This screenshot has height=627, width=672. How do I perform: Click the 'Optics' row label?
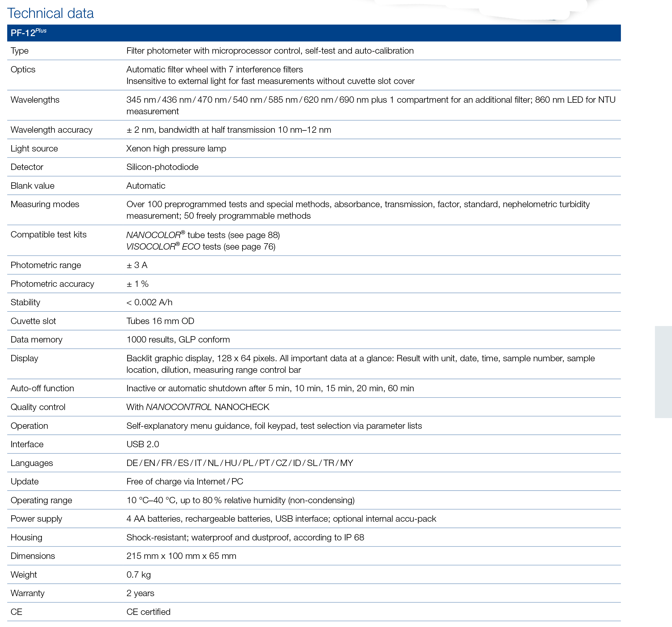point(23,70)
